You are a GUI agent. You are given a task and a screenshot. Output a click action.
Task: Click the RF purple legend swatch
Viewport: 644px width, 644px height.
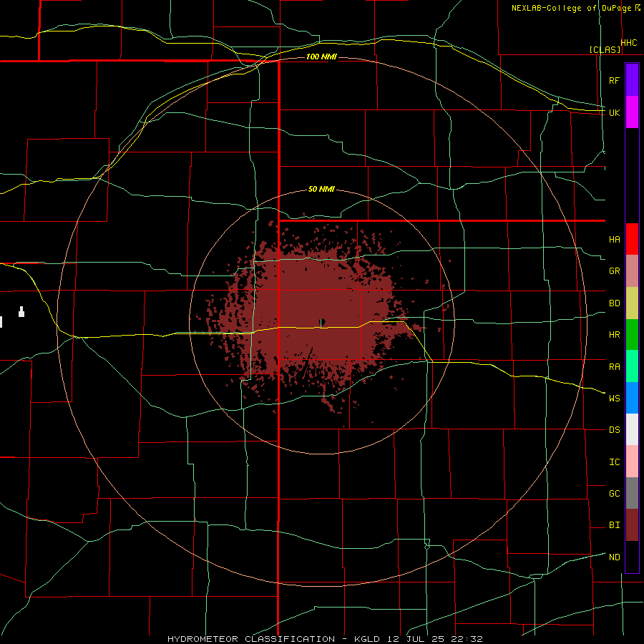coord(632,80)
